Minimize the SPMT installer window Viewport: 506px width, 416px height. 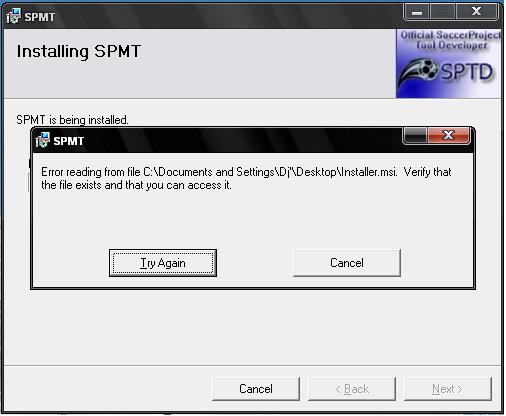coord(417,12)
